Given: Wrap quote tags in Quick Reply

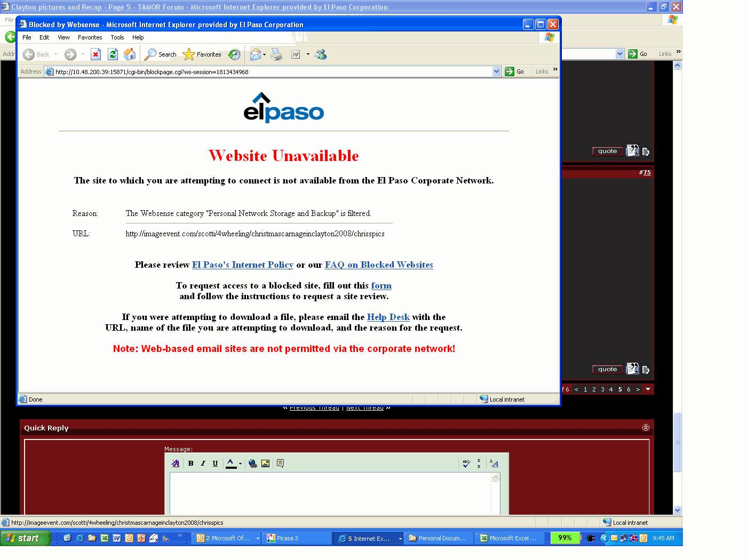Looking at the screenshot, I should pyautogui.click(x=280, y=463).
